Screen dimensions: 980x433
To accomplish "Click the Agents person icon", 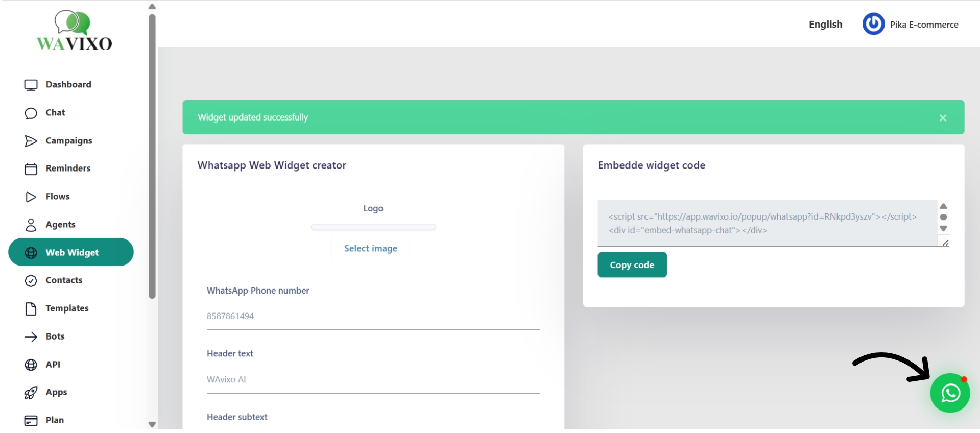I will coord(31,225).
